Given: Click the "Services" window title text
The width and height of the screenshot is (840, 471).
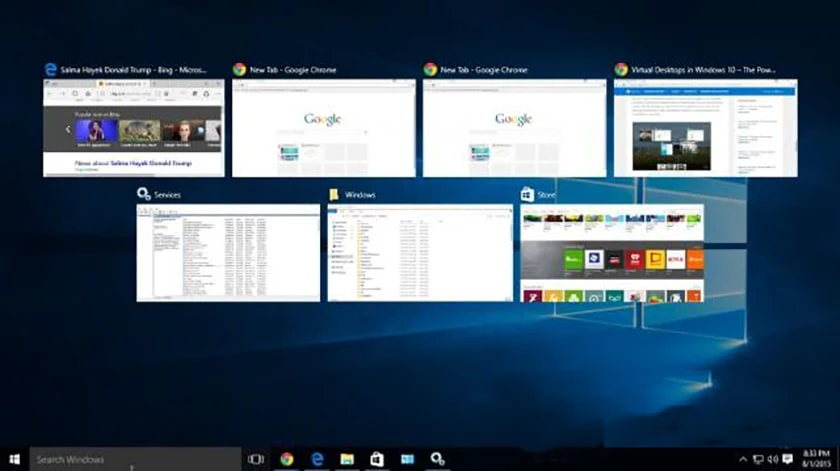Looking at the screenshot, I should coord(167,195).
